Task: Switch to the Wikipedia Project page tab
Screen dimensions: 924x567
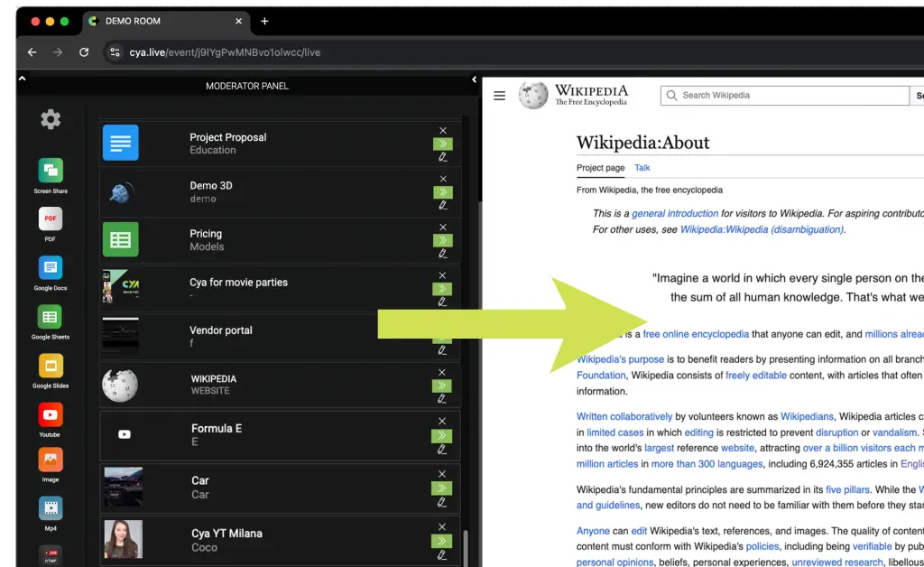Action: [600, 168]
